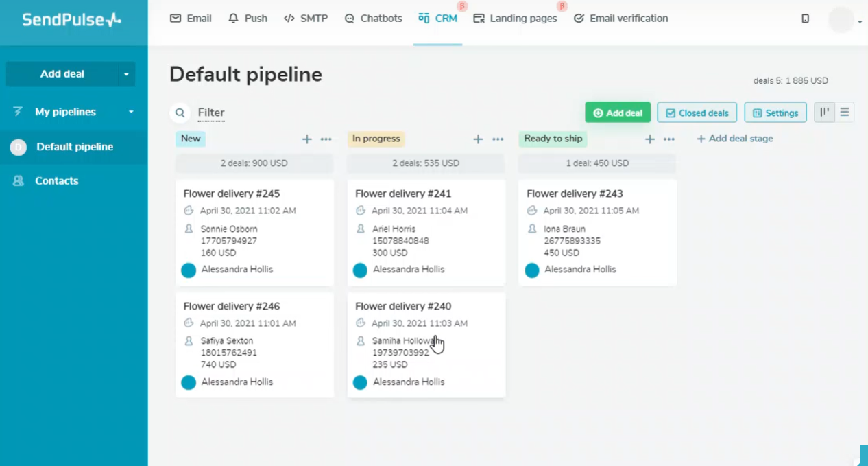Click the SendPulse logo
Viewport: 868px width, 466px height.
(71, 20)
